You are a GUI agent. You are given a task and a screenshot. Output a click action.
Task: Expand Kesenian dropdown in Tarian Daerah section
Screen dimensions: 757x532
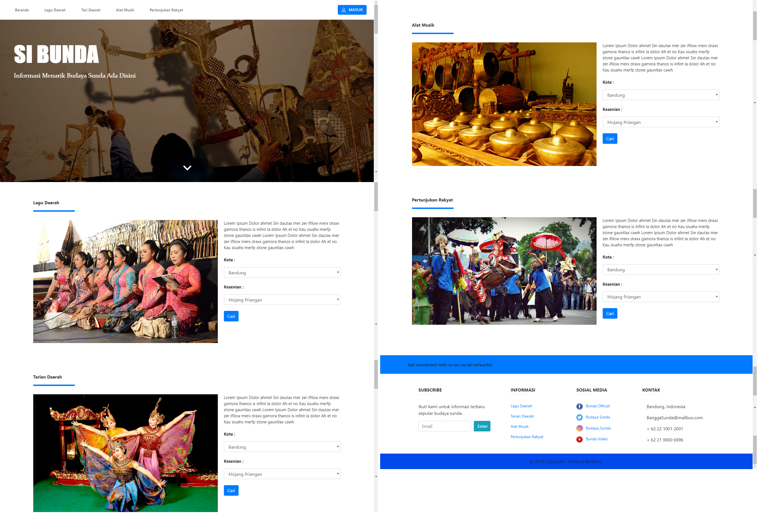(282, 474)
